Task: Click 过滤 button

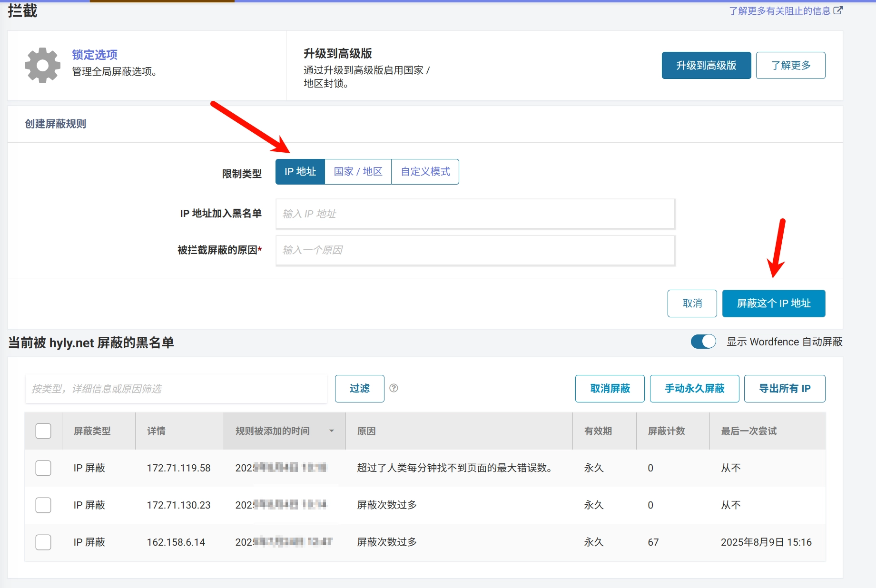Action: pos(359,389)
